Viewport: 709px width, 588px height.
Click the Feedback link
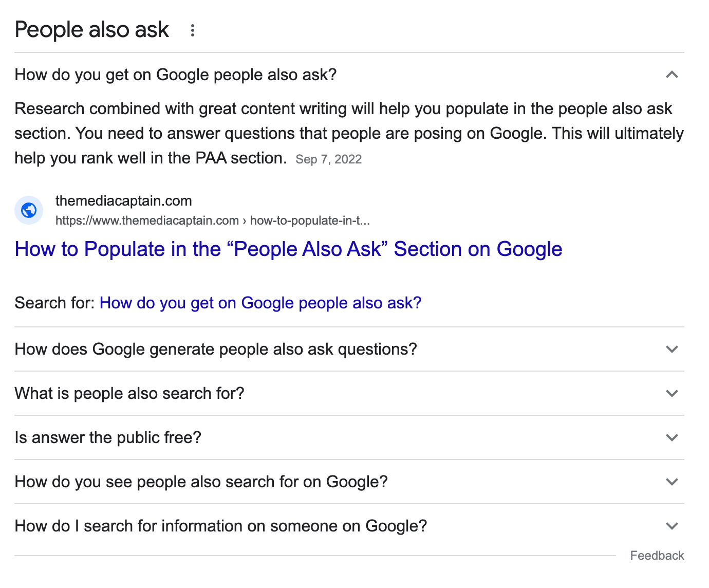[x=657, y=556]
